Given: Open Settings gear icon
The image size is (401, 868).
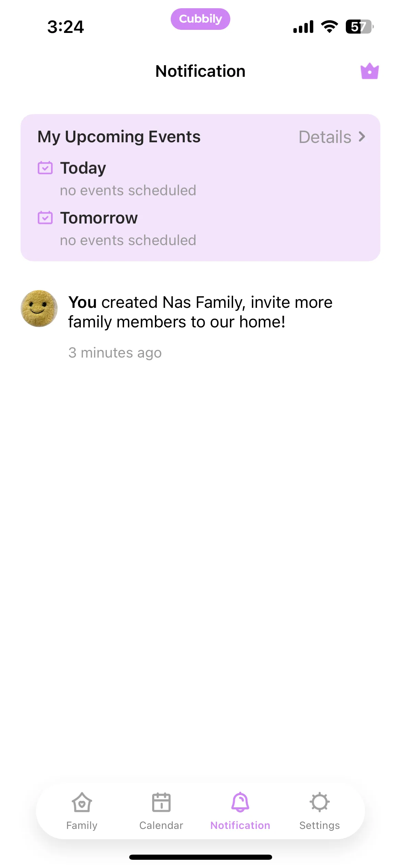Looking at the screenshot, I should click(319, 802).
